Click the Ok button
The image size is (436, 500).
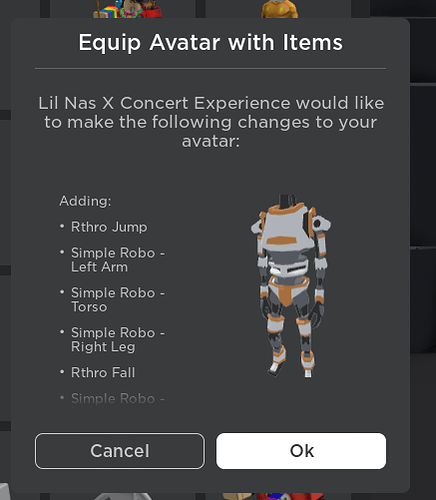click(301, 451)
